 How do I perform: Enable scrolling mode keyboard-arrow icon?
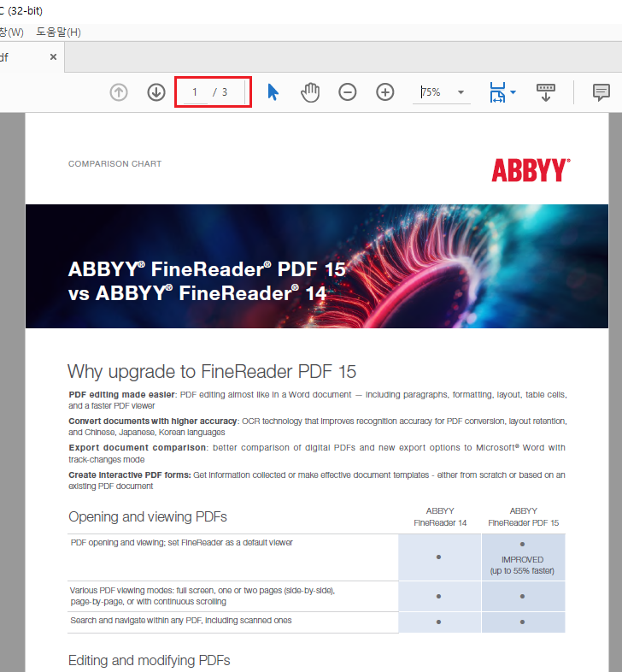click(x=546, y=92)
